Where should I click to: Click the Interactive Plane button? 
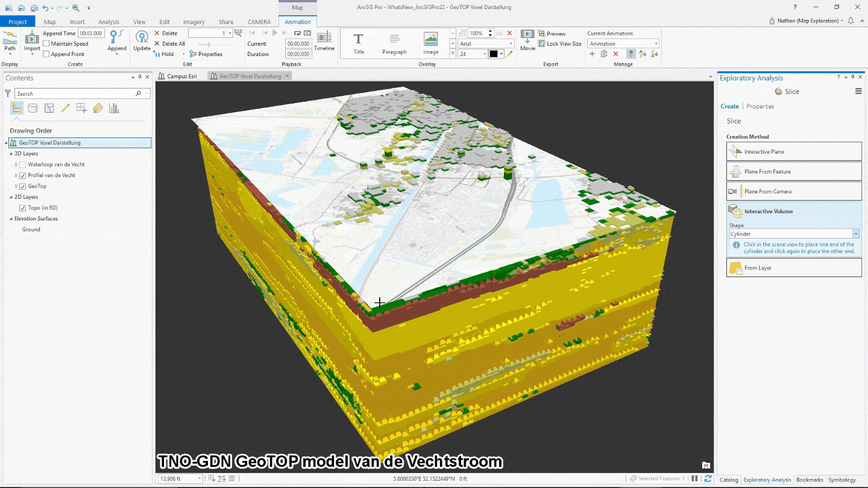pyautogui.click(x=793, y=152)
